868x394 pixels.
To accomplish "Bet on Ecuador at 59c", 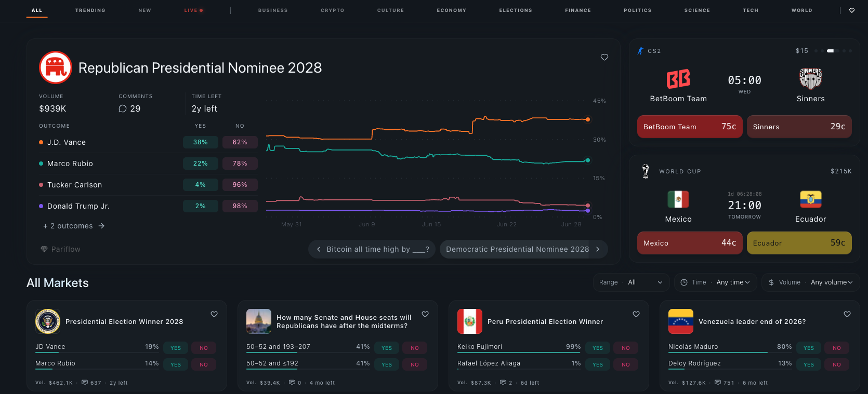I will [x=799, y=243].
